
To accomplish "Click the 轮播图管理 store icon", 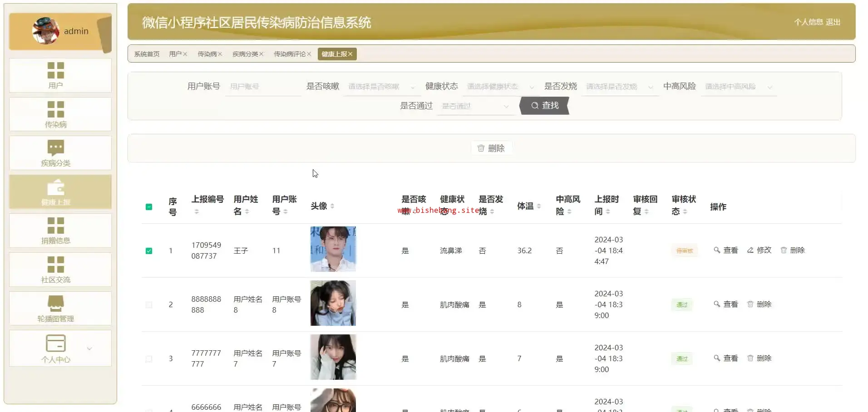I will [x=56, y=303].
